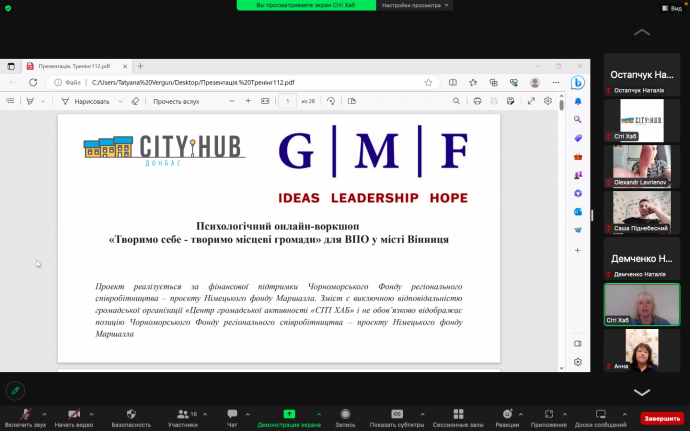Image resolution: width=690 pixels, height=431 pixels.
Task: Click PDF page number field
Action: pos(287,101)
